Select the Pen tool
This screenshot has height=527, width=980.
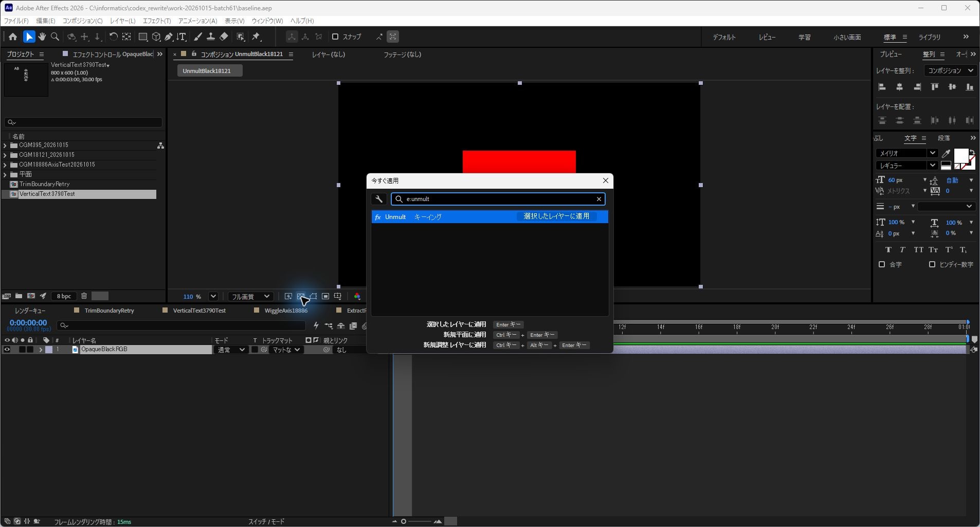coord(169,37)
